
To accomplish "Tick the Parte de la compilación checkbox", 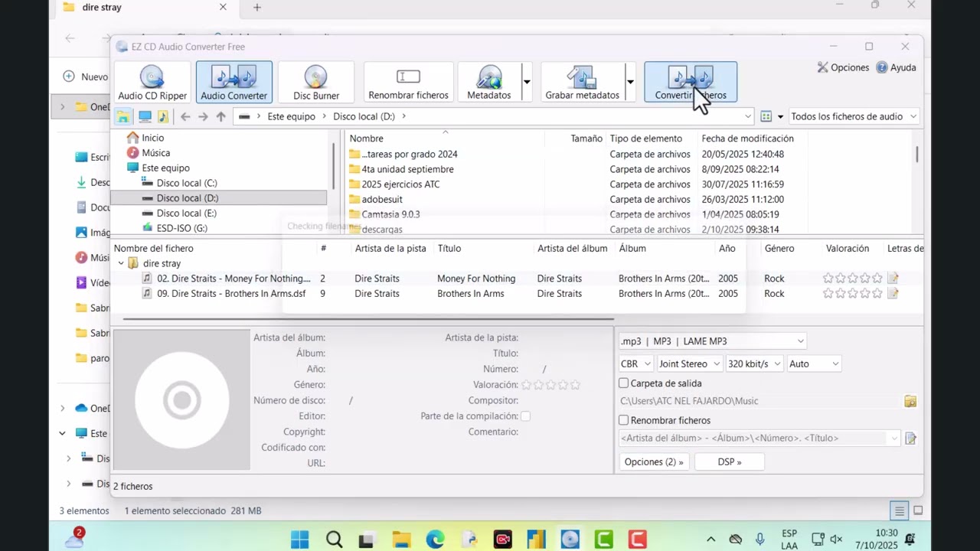I will 525,416.
